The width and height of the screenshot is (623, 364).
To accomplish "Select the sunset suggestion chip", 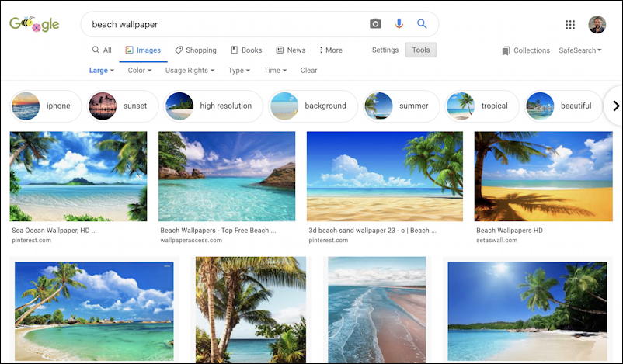I will click(x=123, y=106).
